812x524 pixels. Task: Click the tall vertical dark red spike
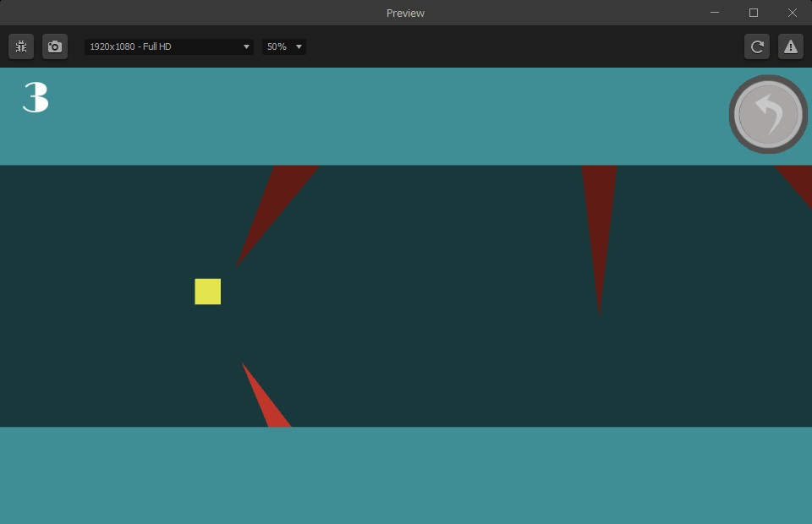point(599,222)
